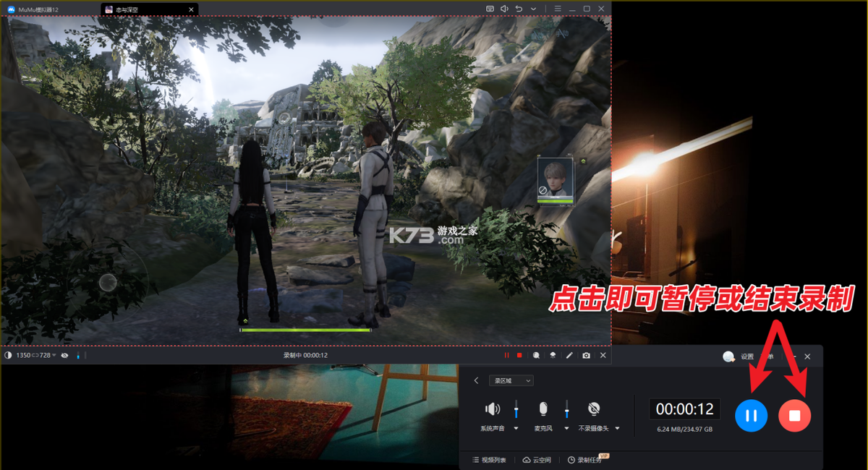Open the spotlight tool in recording bar

click(x=553, y=356)
